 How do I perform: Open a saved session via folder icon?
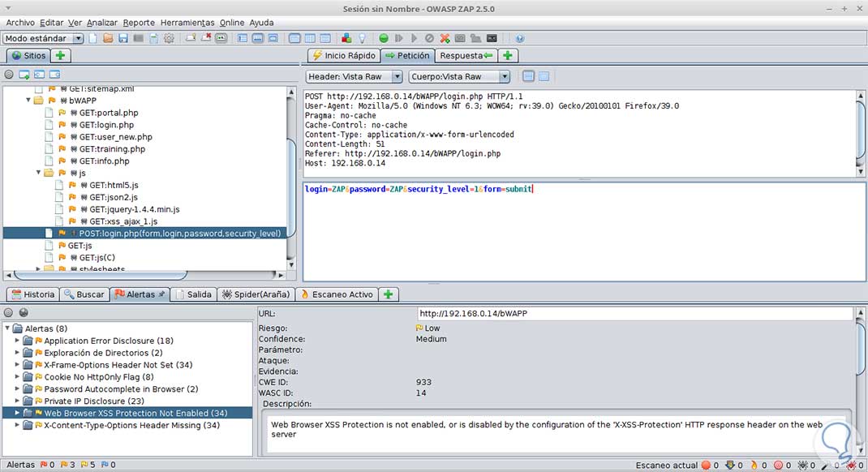108,38
